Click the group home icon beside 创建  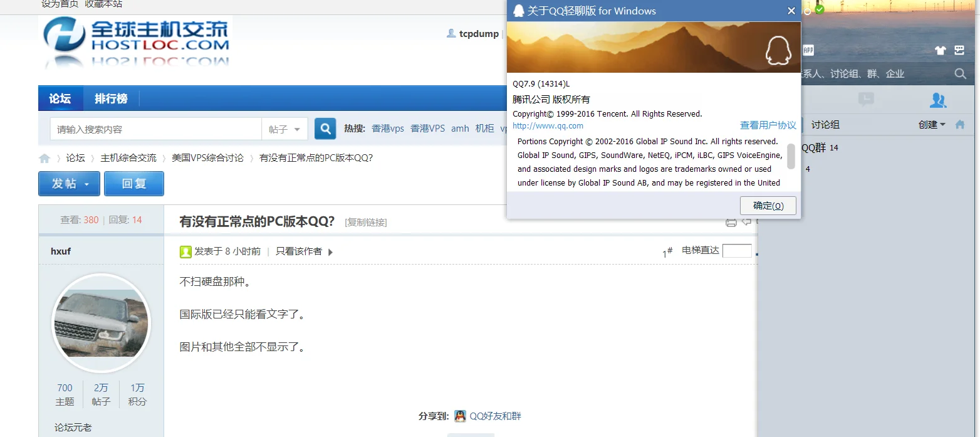point(960,125)
